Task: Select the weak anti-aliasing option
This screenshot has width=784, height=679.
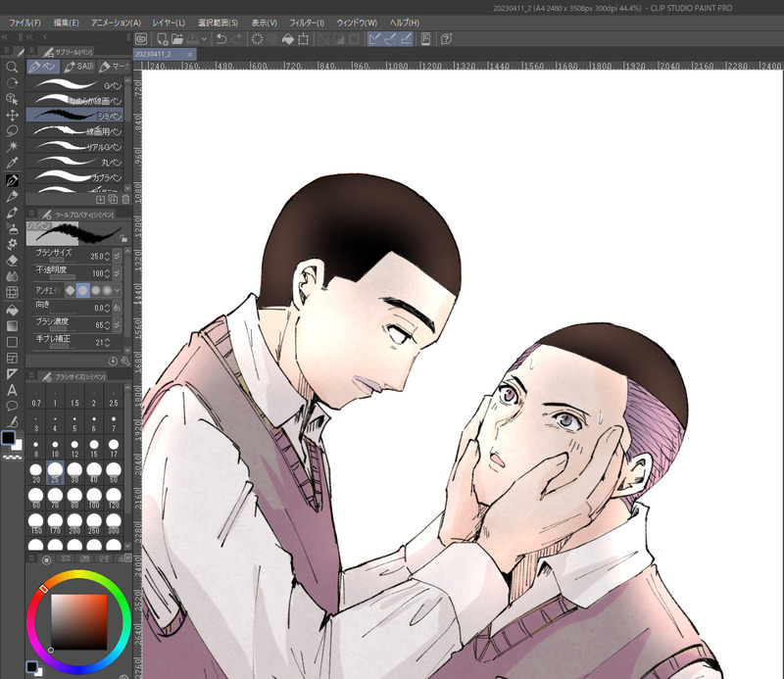Action: coord(83,290)
